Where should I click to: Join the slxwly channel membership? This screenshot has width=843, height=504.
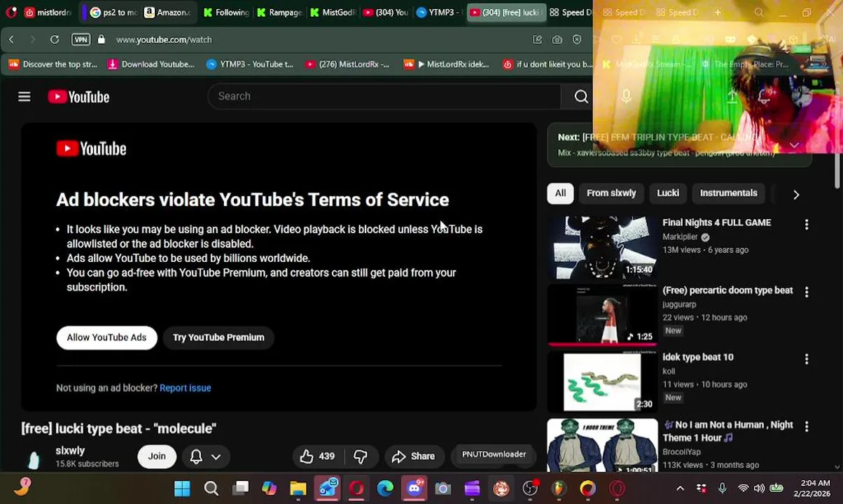click(157, 456)
